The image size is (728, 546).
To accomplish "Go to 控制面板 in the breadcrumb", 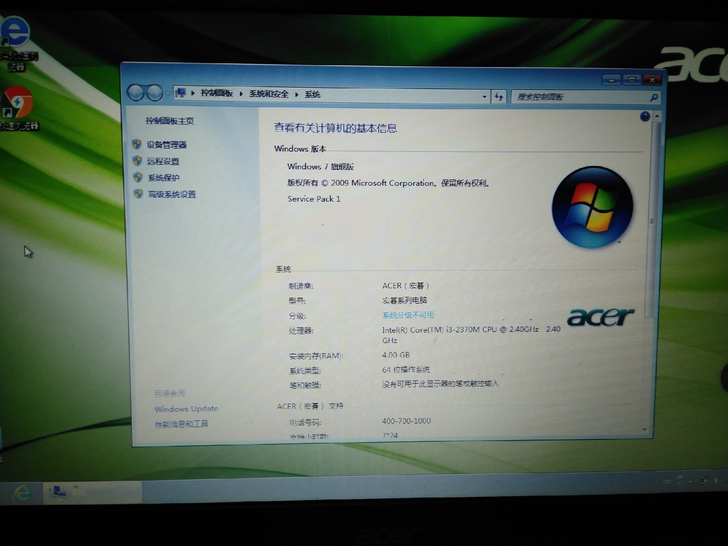I will (x=216, y=93).
